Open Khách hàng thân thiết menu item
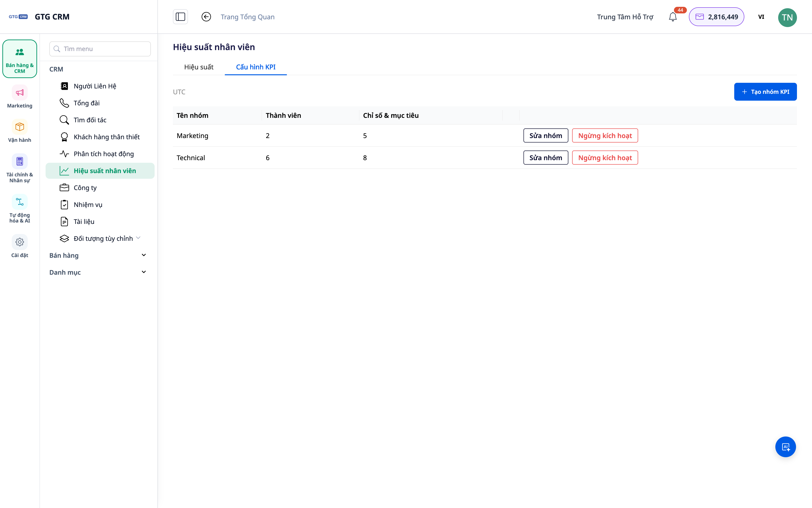 click(x=100, y=137)
